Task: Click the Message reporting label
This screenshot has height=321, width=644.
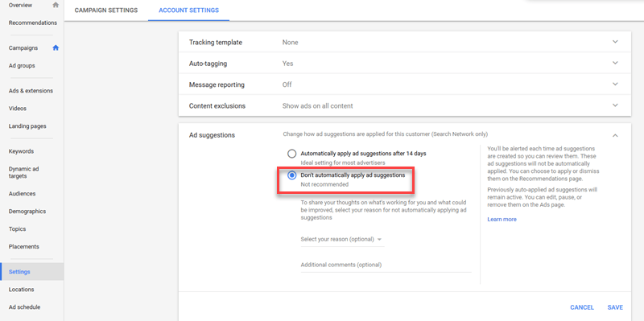Action: [x=217, y=84]
